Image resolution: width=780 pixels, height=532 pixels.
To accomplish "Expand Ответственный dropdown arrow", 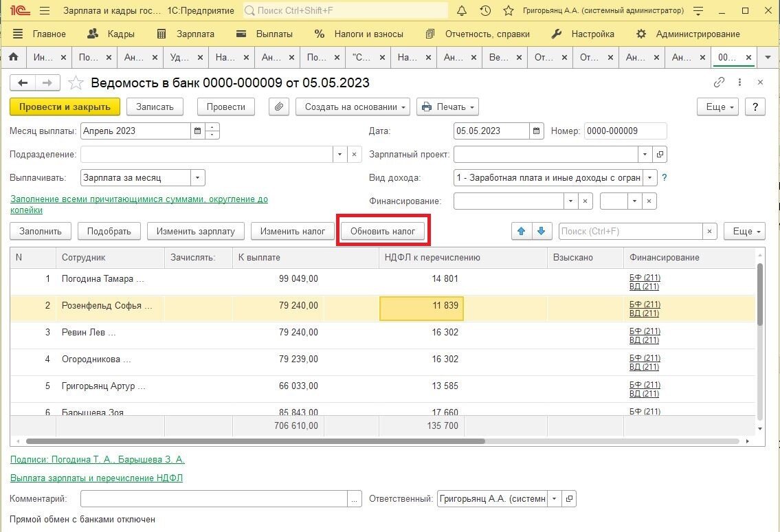I will [554, 498].
